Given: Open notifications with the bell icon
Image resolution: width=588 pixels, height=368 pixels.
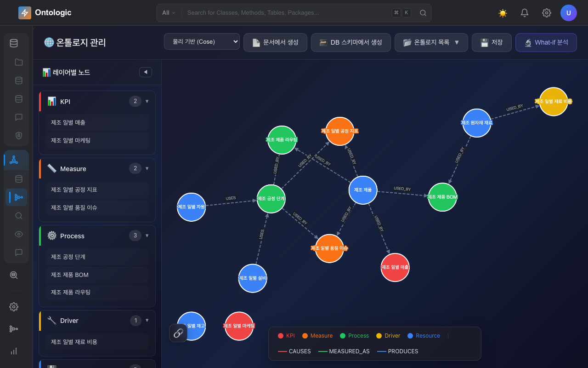Looking at the screenshot, I should (525, 13).
